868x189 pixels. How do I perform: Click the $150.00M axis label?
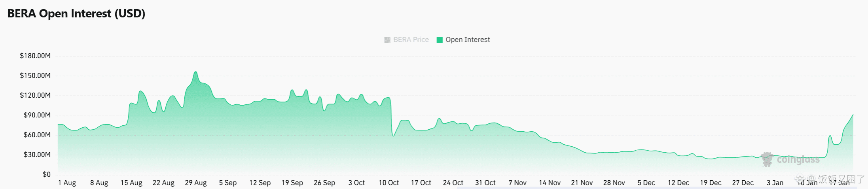tap(35, 76)
